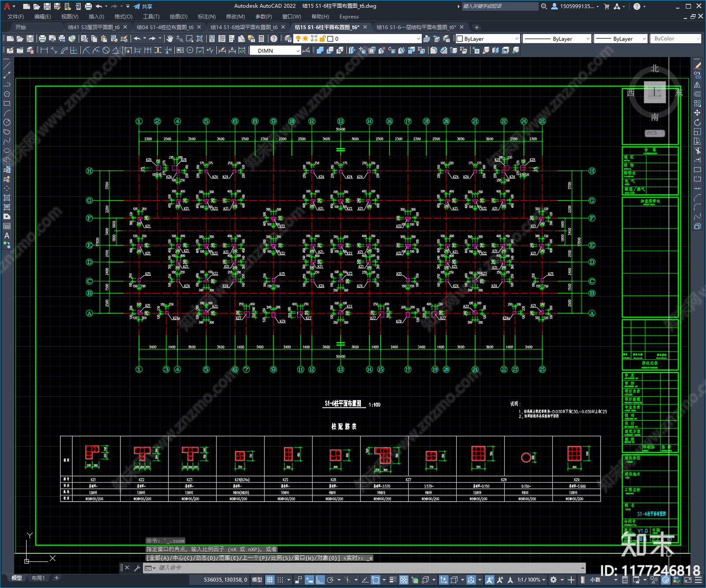The height and width of the screenshot is (588, 706).
Task: Toggle grid display in status bar
Action: point(270,580)
